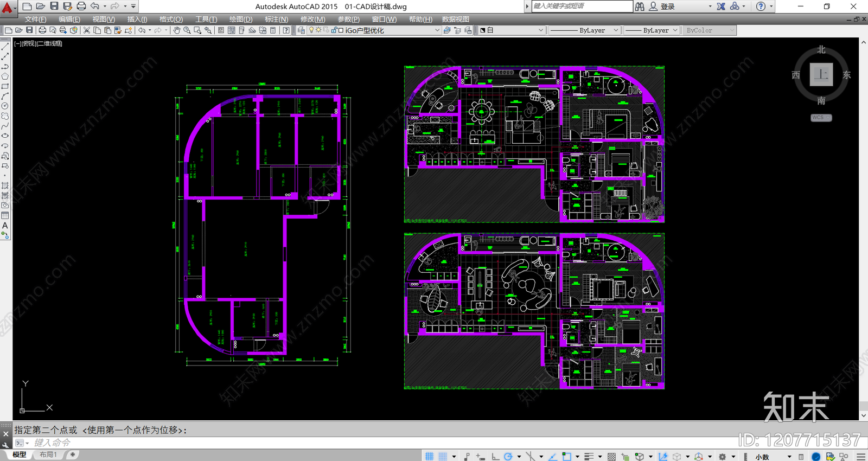Open the Help question mark in standard toolbar

pos(286,30)
